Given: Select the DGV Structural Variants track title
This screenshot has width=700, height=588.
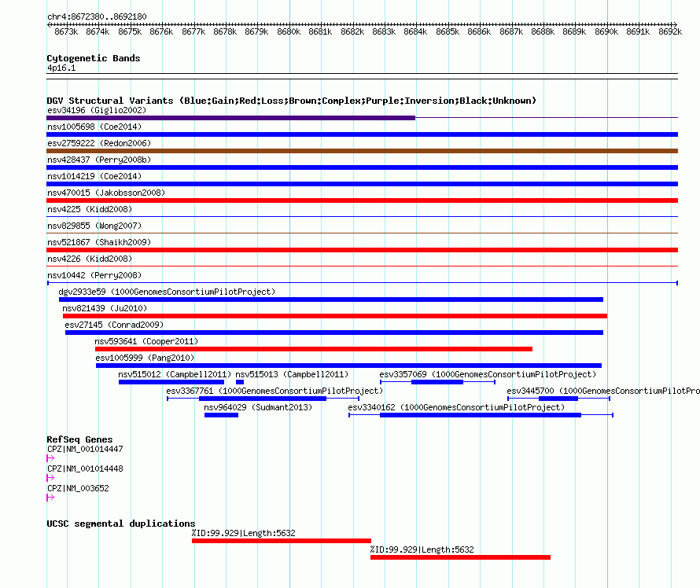Looking at the screenshot, I should tap(291, 101).
